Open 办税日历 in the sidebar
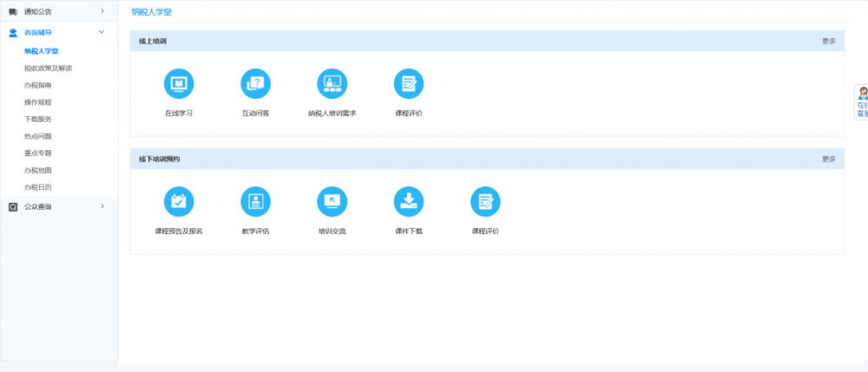This screenshot has height=372, width=868. pos(38,187)
